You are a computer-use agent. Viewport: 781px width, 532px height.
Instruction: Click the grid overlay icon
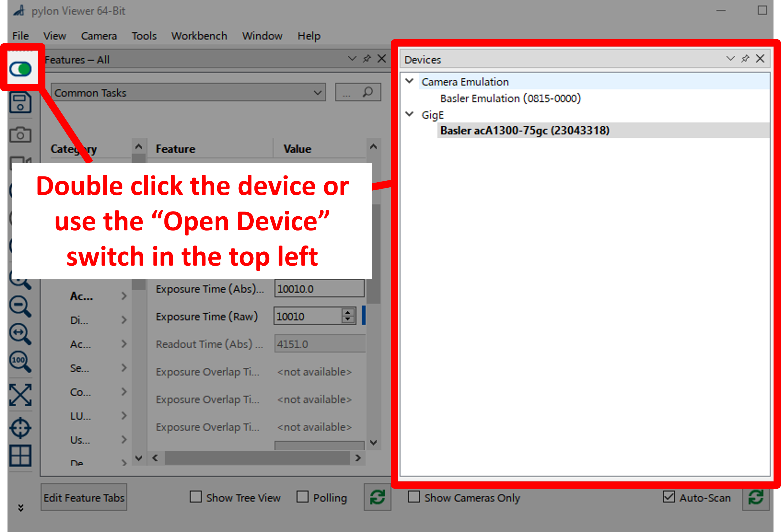[21, 455]
